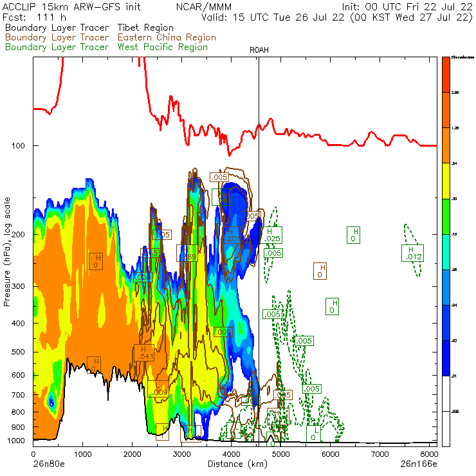Click the green 'H .012' contour label

(412, 253)
